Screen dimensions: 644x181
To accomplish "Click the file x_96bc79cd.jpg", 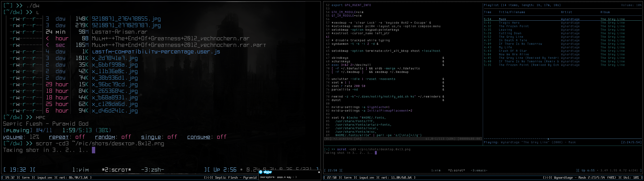I will click(x=114, y=84).
